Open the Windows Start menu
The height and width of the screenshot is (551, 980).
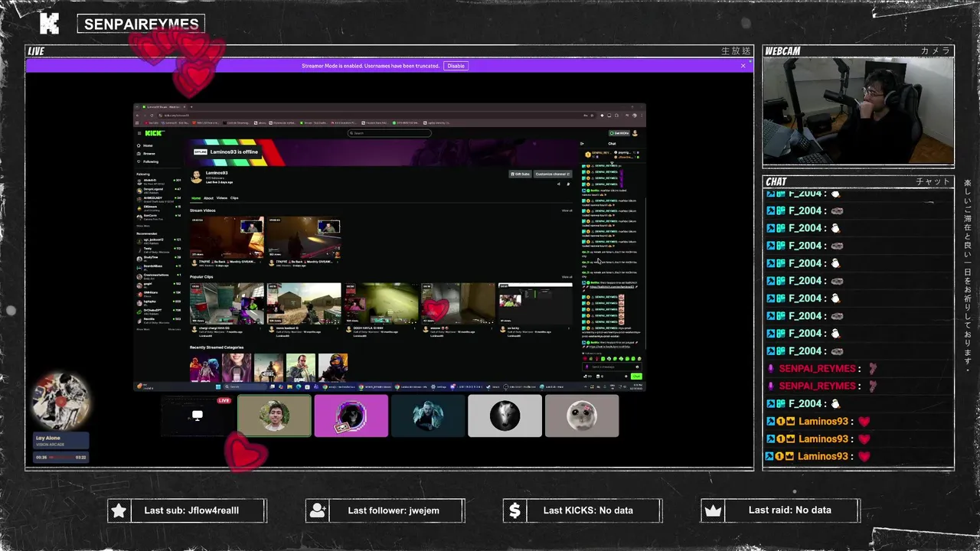[x=218, y=386]
